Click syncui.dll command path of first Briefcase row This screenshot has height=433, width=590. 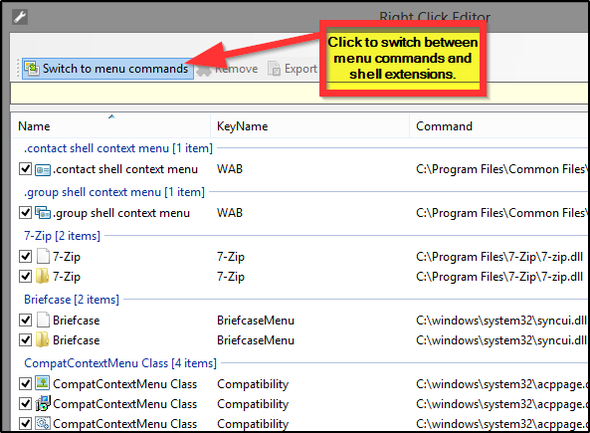501,320
